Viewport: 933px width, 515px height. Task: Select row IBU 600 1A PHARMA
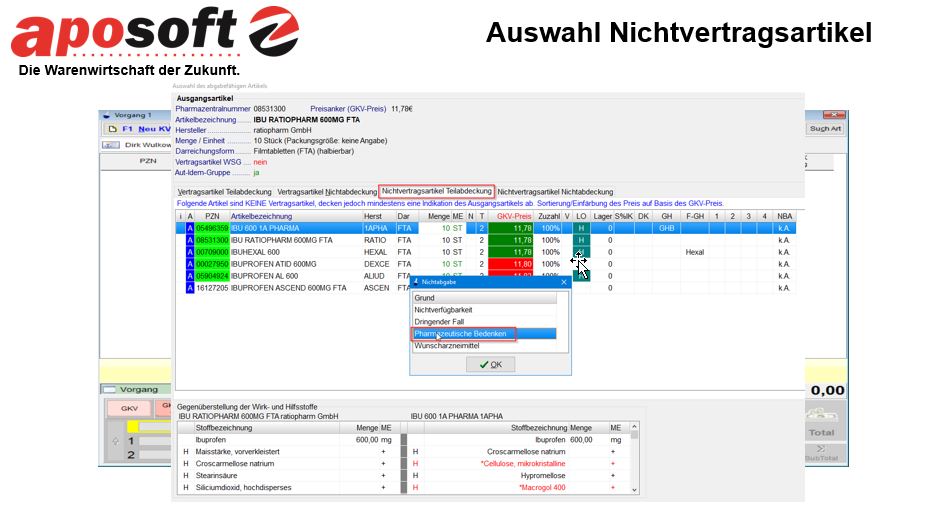click(x=486, y=228)
